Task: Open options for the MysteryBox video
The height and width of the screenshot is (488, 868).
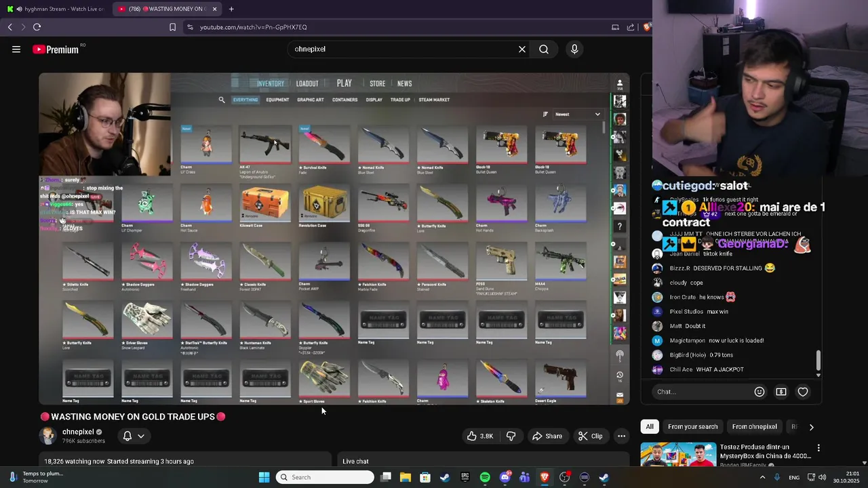Action: (818, 448)
